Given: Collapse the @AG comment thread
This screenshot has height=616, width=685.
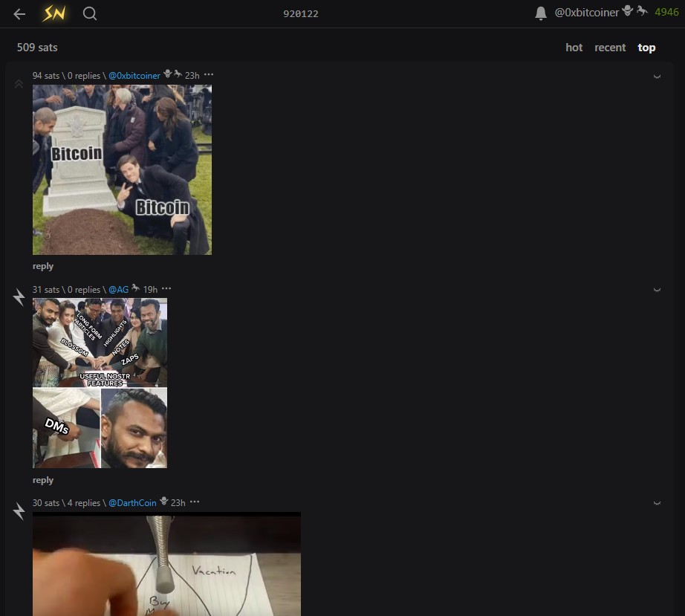Looking at the screenshot, I should (x=657, y=290).
